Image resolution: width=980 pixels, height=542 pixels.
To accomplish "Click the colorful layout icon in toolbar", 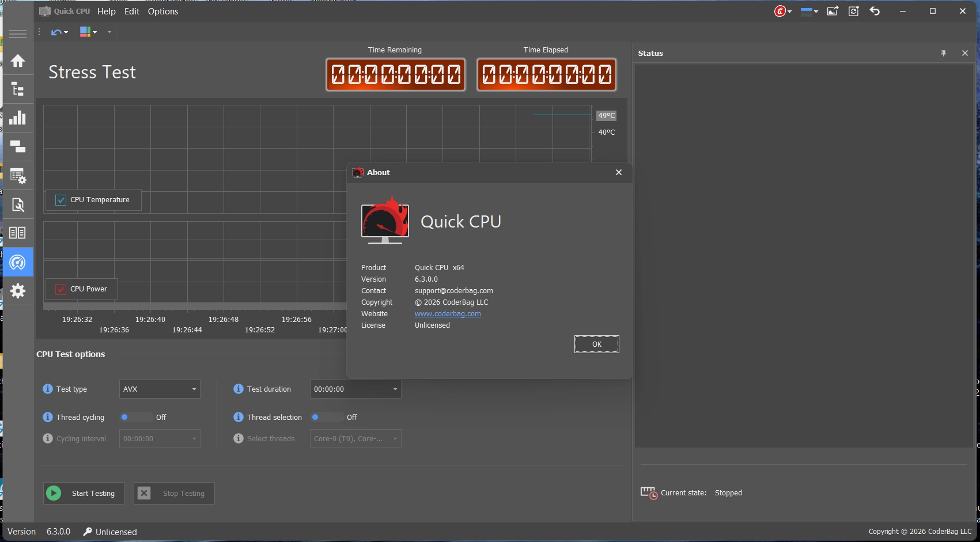I will (85, 32).
